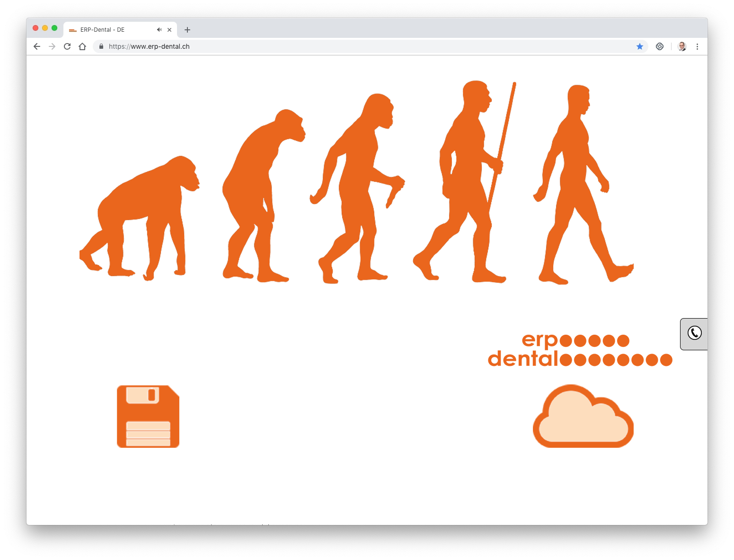Maximize window with green button
Image resolution: width=734 pixels, height=560 pixels.
click(54, 28)
